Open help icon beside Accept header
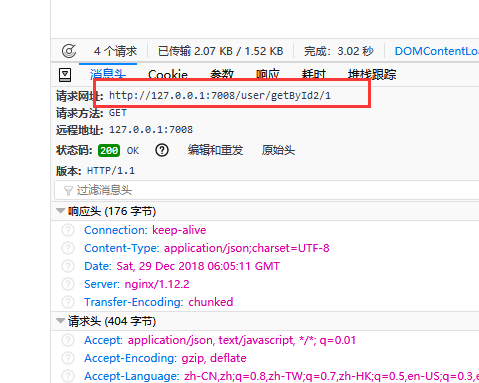479x383 pixels. (68, 340)
